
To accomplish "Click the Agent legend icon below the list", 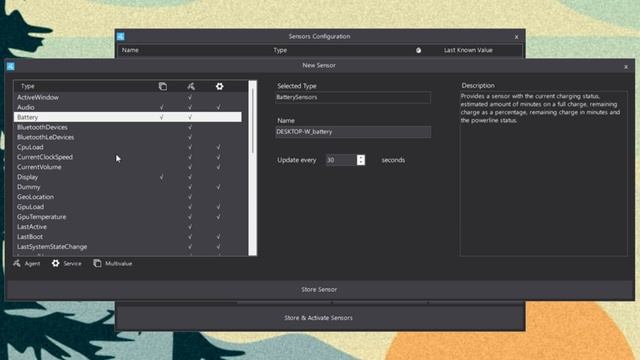I will tap(17, 263).
